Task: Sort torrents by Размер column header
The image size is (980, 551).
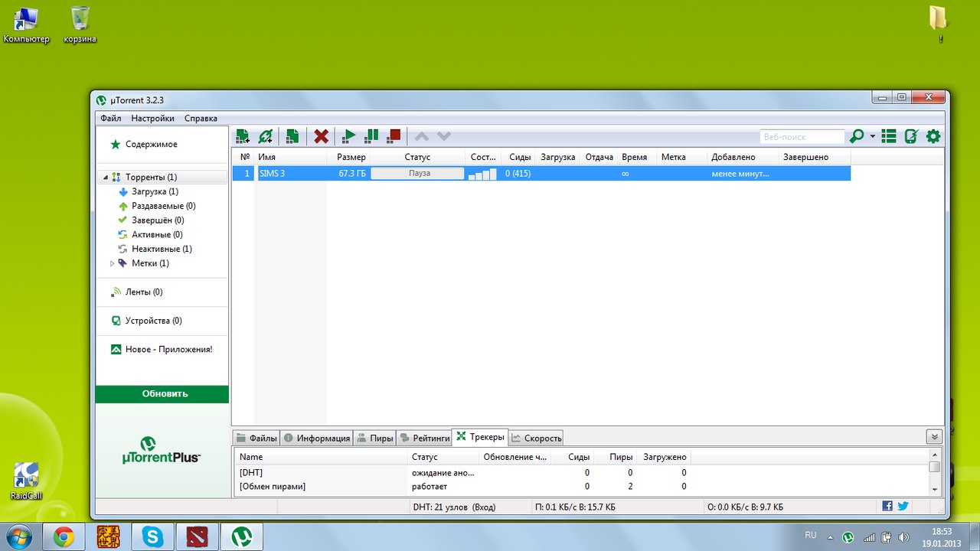Action: point(348,157)
